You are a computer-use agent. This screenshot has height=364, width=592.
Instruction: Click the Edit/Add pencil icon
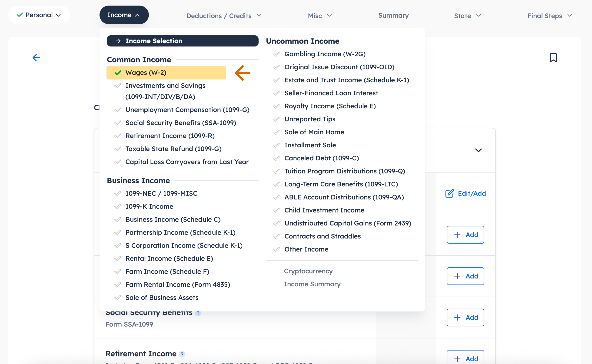(450, 193)
